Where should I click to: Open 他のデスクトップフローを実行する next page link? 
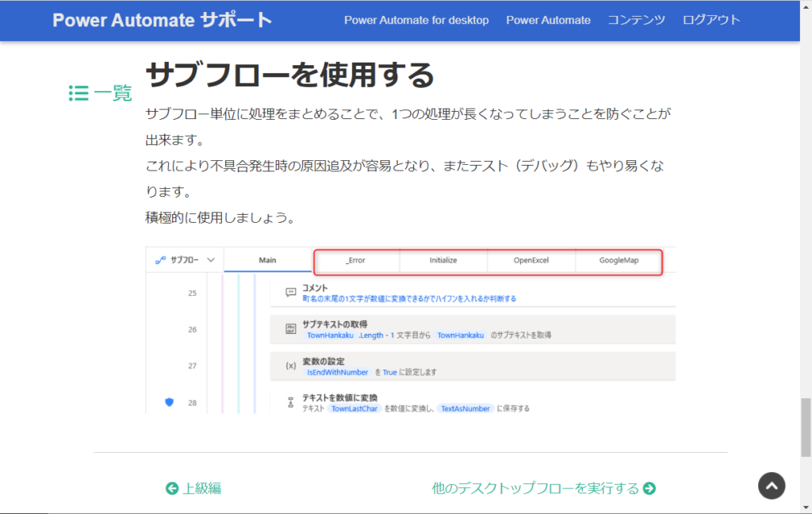click(x=544, y=488)
